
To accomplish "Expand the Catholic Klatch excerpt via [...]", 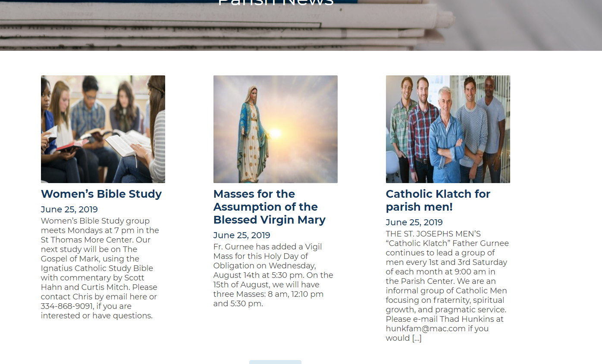I will coord(417,338).
